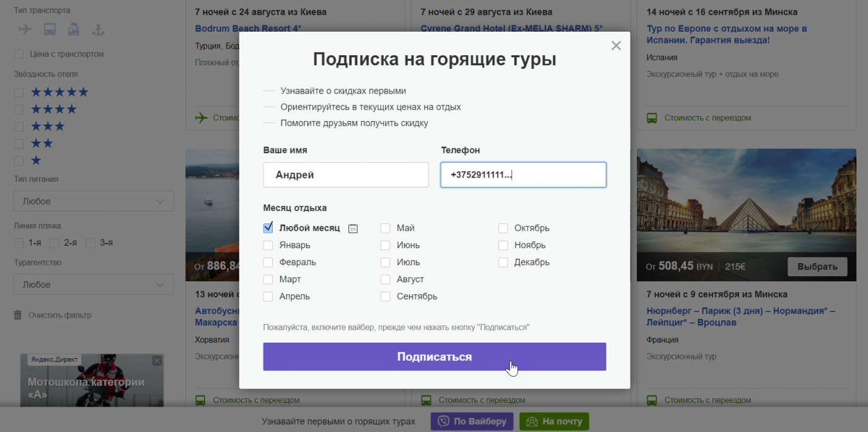The image size is (868, 432).
Task: Select train transport type icon
Action: [x=73, y=29]
